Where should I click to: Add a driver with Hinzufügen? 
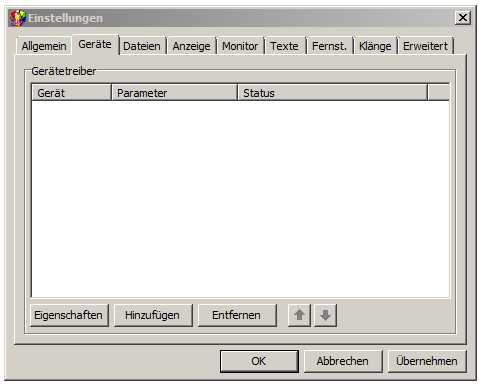pos(153,315)
